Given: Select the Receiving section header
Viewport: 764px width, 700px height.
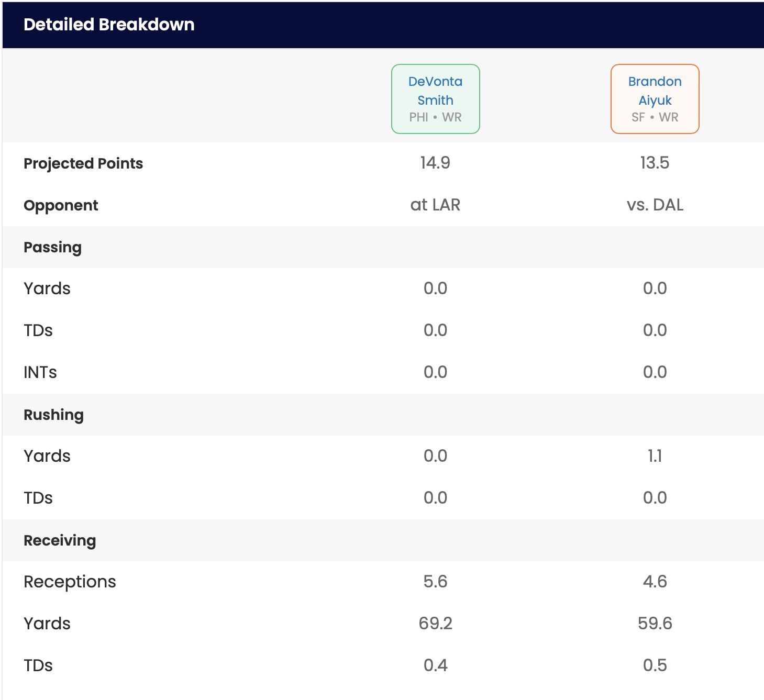Looking at the screenshot, I should click(60, 540).
